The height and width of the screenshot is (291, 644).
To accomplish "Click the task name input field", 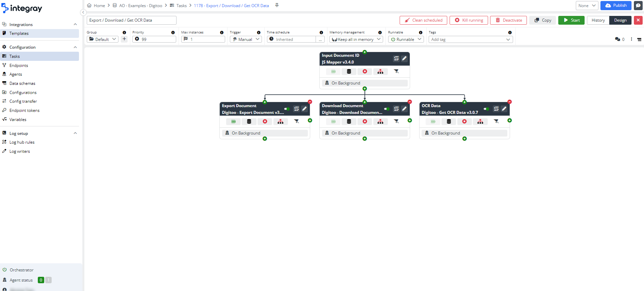I will click(131, 20).
